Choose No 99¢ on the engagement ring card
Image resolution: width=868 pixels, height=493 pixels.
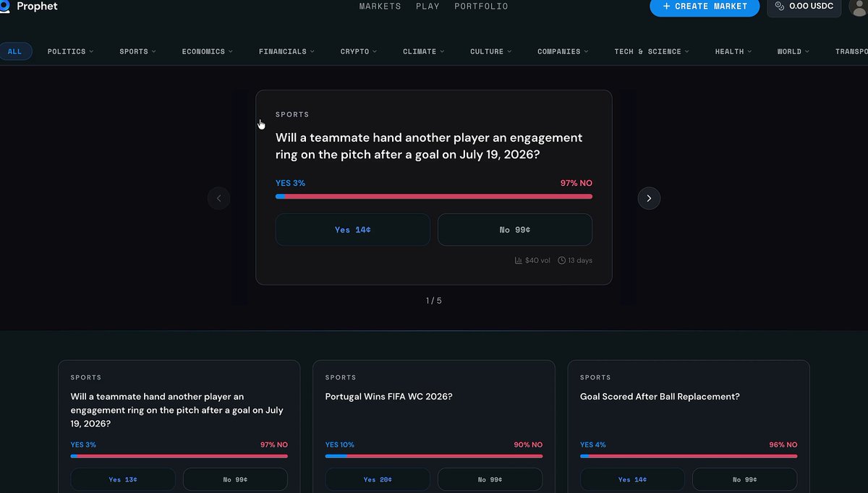235,479
